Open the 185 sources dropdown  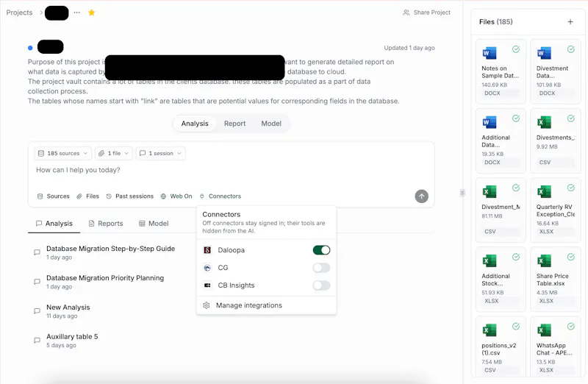(x=62, y=153)
